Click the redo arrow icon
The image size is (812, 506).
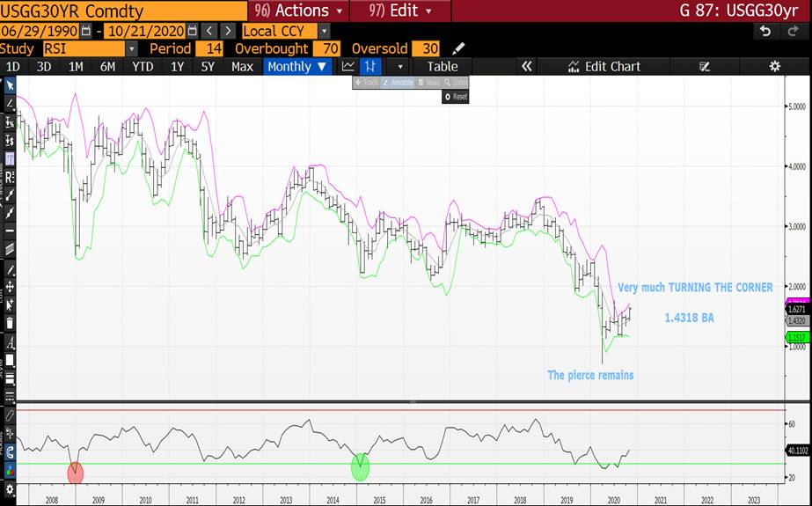tap(793, 31)
